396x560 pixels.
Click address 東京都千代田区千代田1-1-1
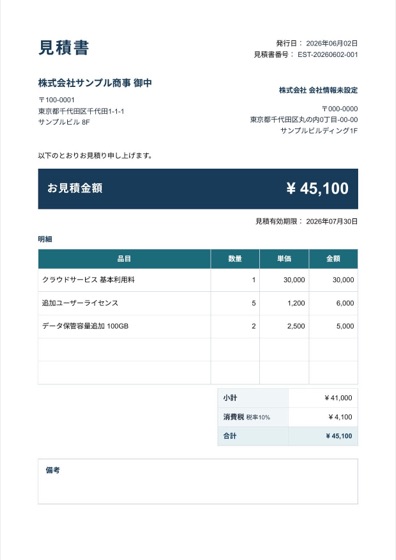tap(81, 111)
